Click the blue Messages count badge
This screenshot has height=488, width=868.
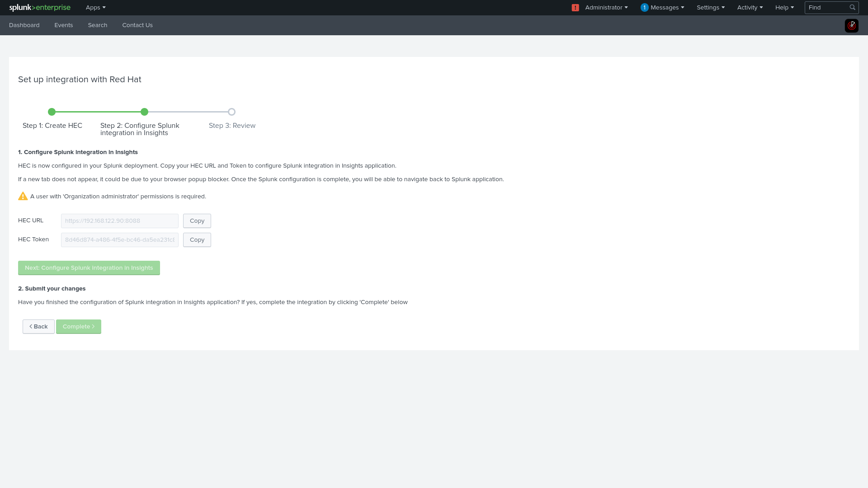pos(644,8)
